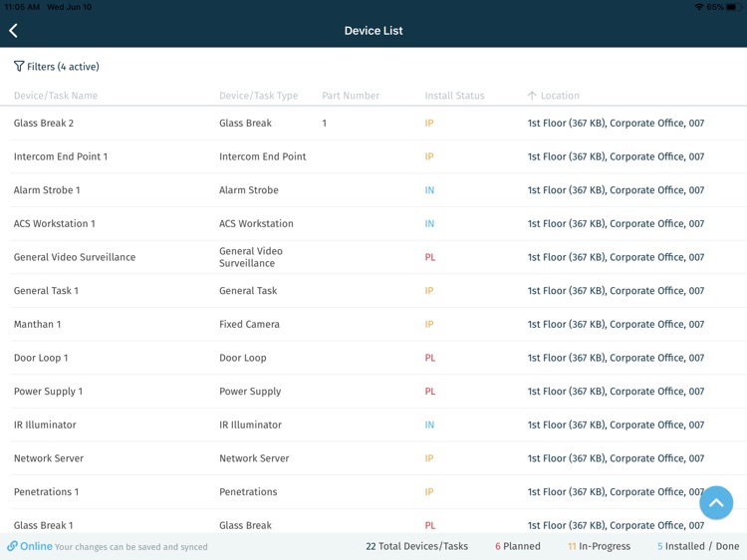Sort by Install Status column
Screen dimensions: 747x560
(x=454, y=96)
